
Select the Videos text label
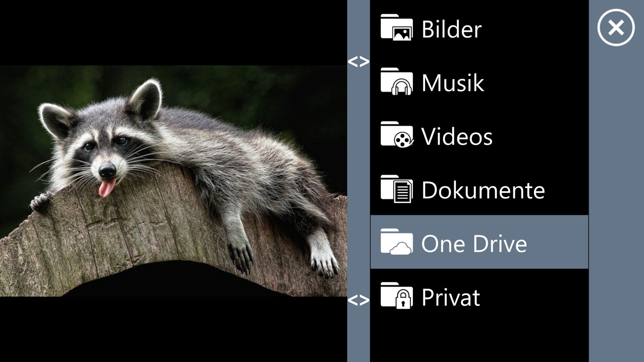[457, 136]
